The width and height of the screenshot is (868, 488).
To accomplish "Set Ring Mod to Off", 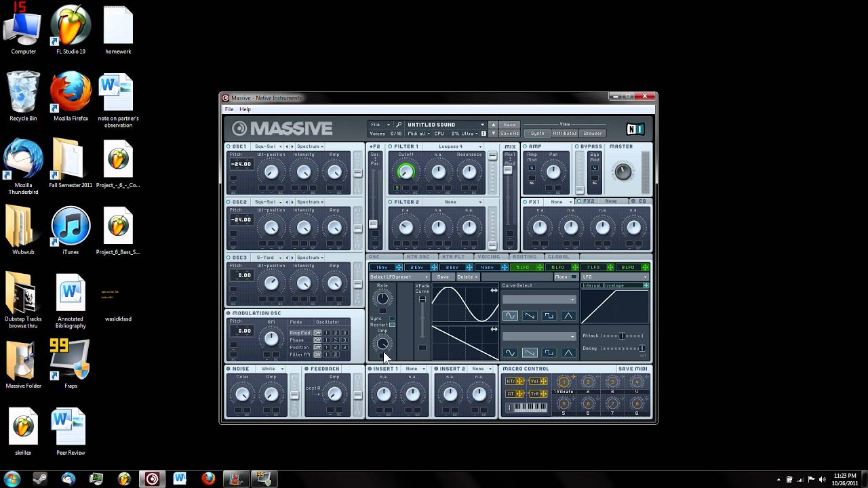I will [317, 333].
